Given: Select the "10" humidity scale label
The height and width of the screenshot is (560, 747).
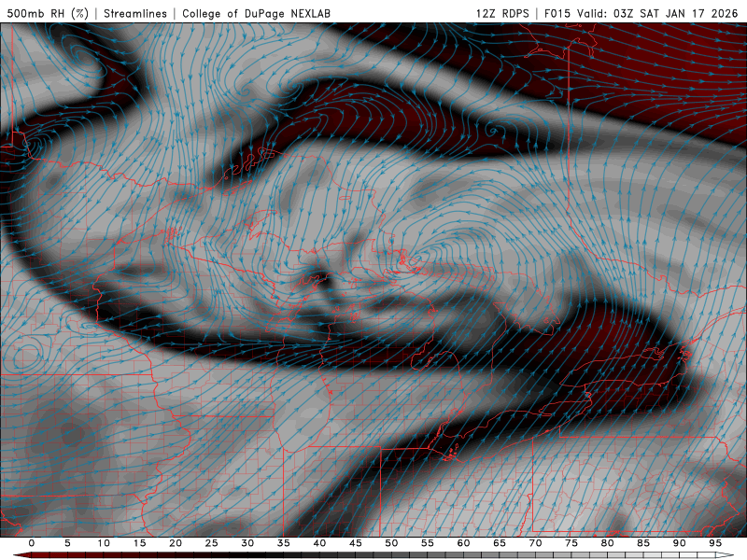Looking at the screenshot, I should click(x=104, y=543).
